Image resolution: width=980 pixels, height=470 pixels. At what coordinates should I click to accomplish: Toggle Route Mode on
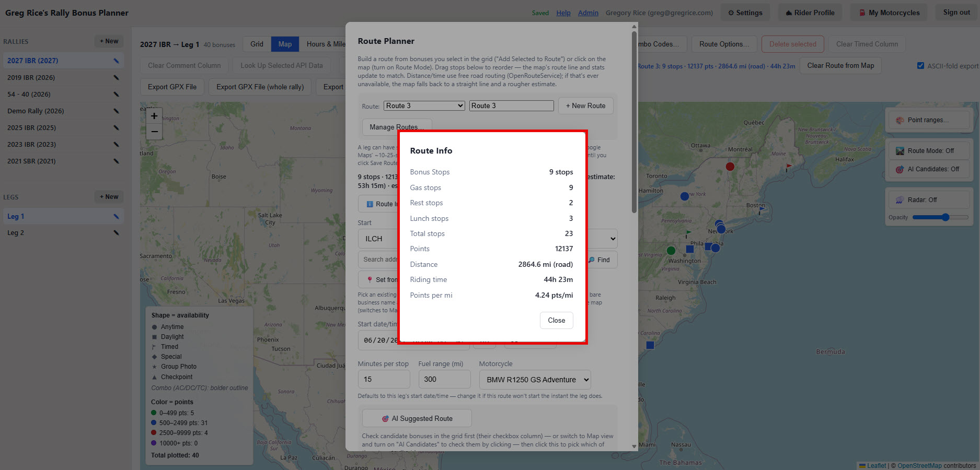[x=929, y=151]
